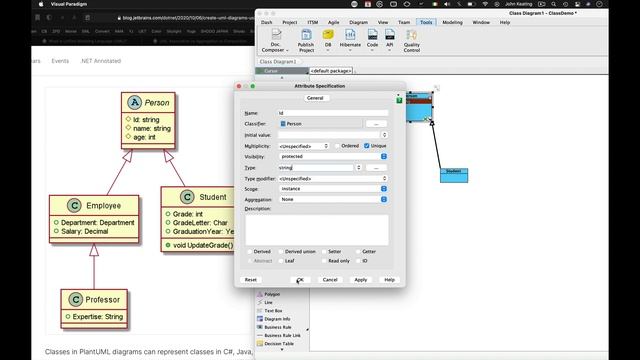Click the Person class shape on canvas
This screenshot has height=360, width=640.
click(x=419, y=107)
